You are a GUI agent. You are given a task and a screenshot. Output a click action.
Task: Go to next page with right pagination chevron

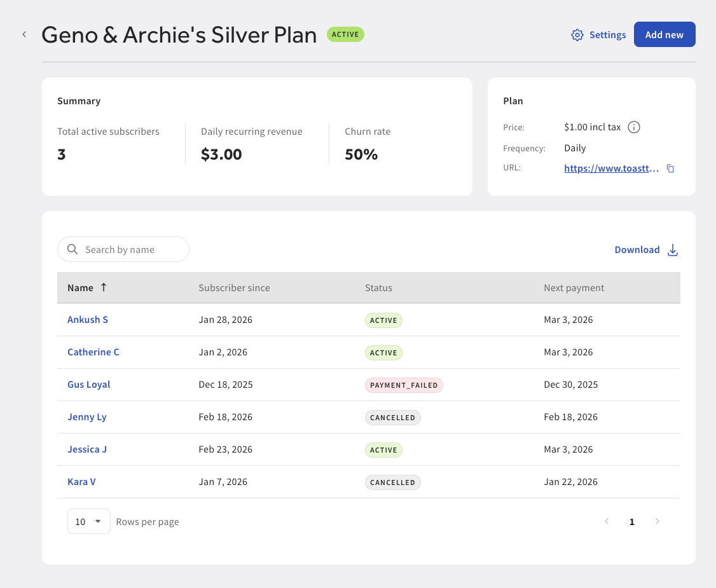point(657,521)
